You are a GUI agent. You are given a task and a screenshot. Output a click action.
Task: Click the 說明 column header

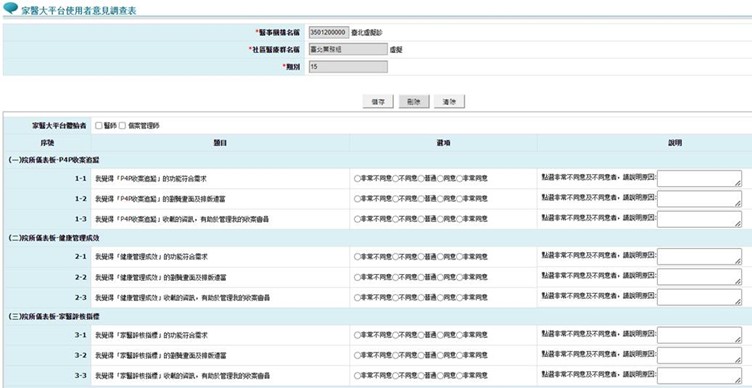pyautogui.click(x=675, y=143)
